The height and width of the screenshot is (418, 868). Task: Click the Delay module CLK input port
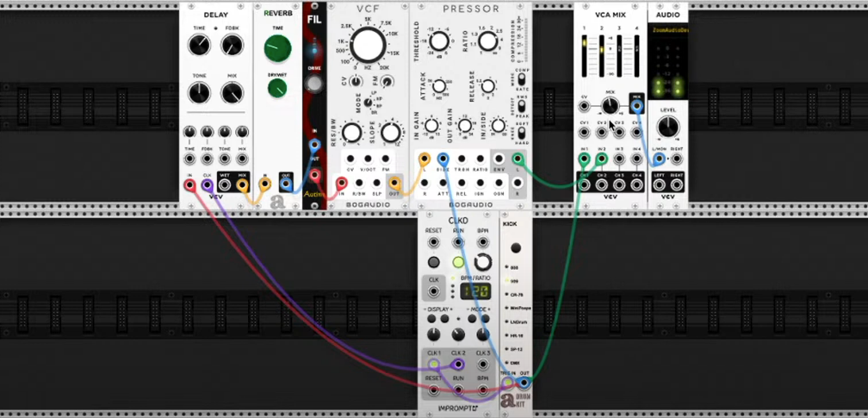[x=207, y=185]
